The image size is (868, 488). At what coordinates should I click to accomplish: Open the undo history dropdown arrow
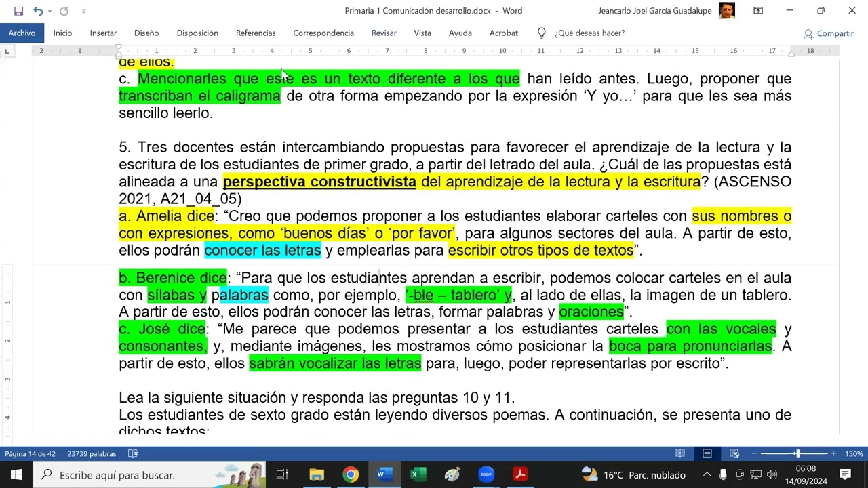coord(50,11)
